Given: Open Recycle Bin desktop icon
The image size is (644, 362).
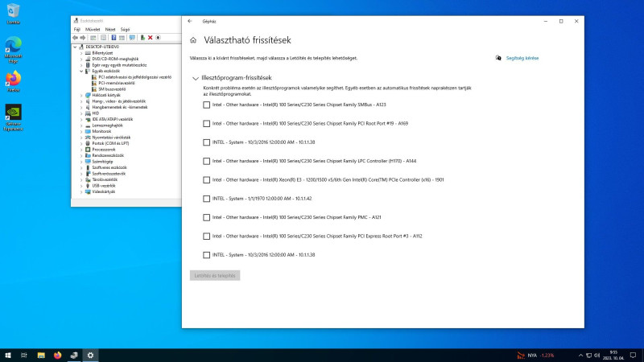Looking at the screenshot, I should [13, 14].
